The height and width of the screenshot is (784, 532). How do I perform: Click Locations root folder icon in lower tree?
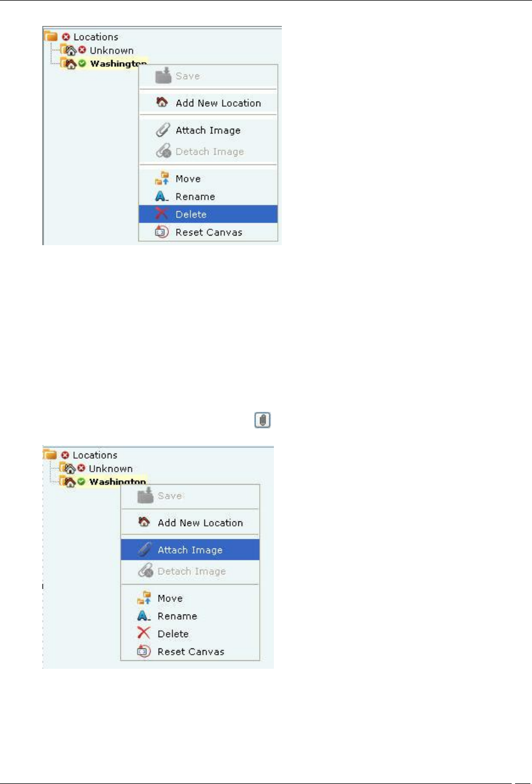[51, 455]
